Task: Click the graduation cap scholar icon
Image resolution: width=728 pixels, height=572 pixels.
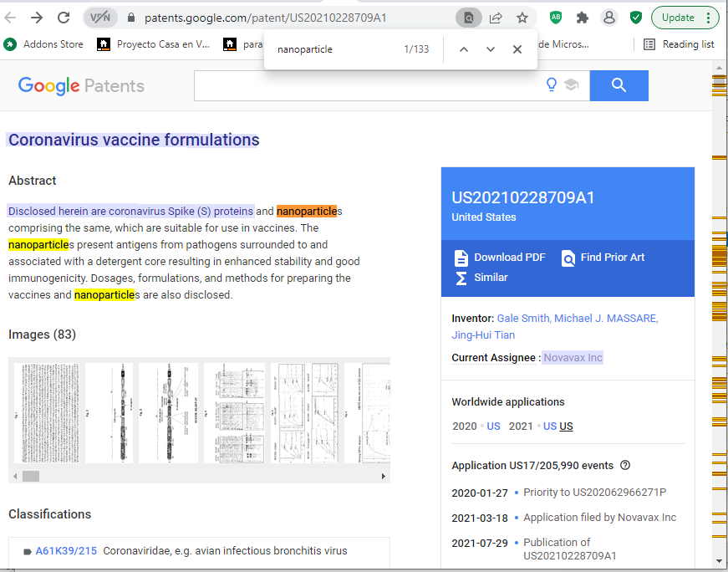Action: [x=572, y=85]
